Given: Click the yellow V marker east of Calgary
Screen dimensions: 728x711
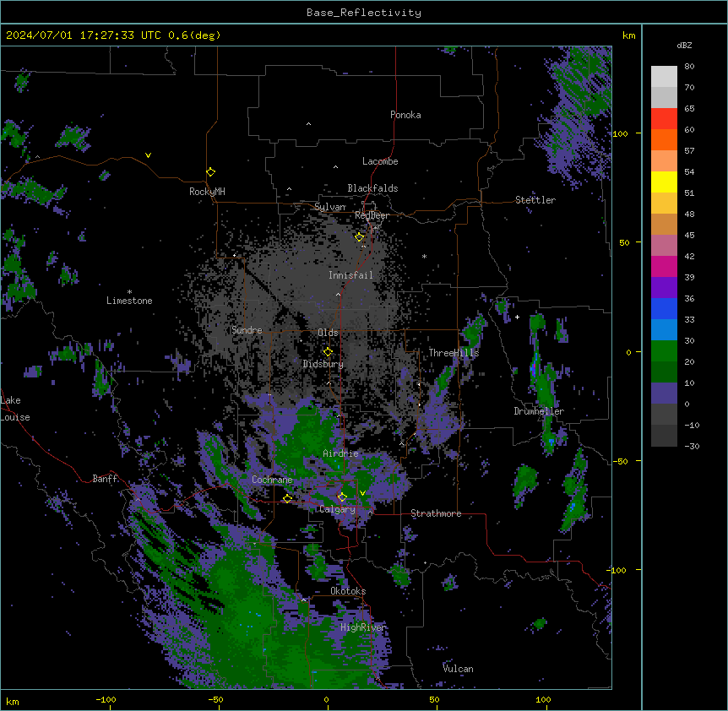Looking at the screenshot, I should click(x=362, y=493).
